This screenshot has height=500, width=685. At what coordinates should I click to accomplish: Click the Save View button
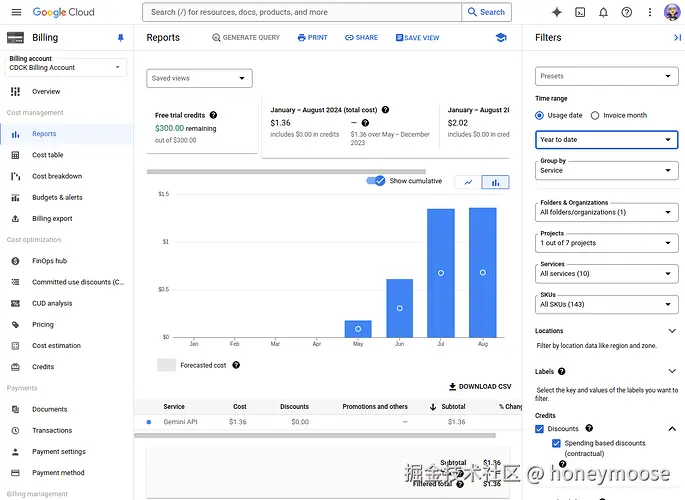[417, 38]
